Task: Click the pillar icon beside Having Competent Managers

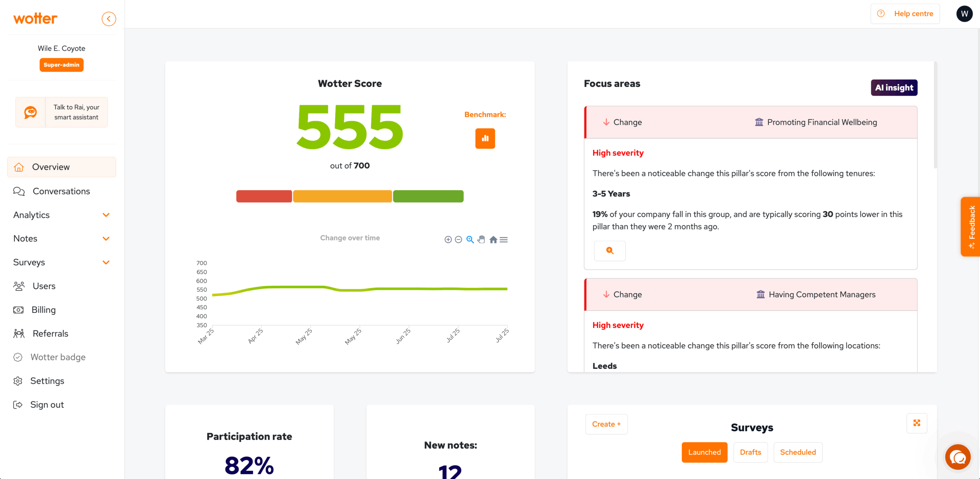Action: tap(760, 294)
